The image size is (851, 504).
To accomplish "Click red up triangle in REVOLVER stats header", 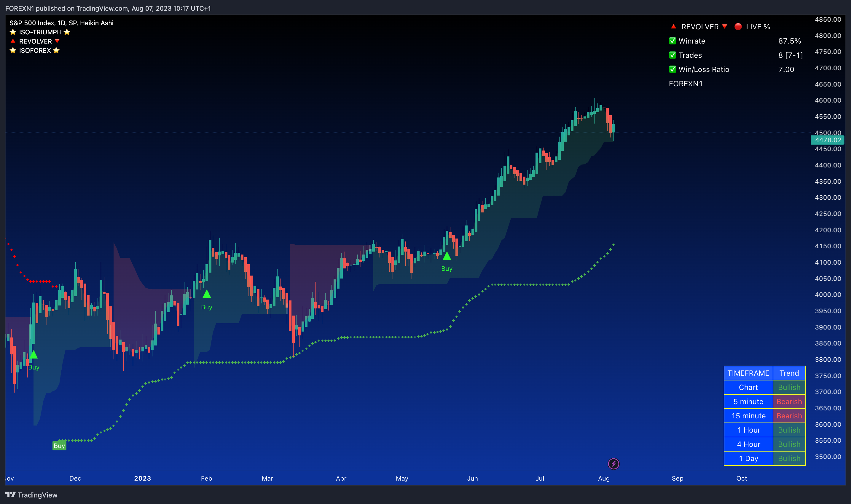I will 673,26.
